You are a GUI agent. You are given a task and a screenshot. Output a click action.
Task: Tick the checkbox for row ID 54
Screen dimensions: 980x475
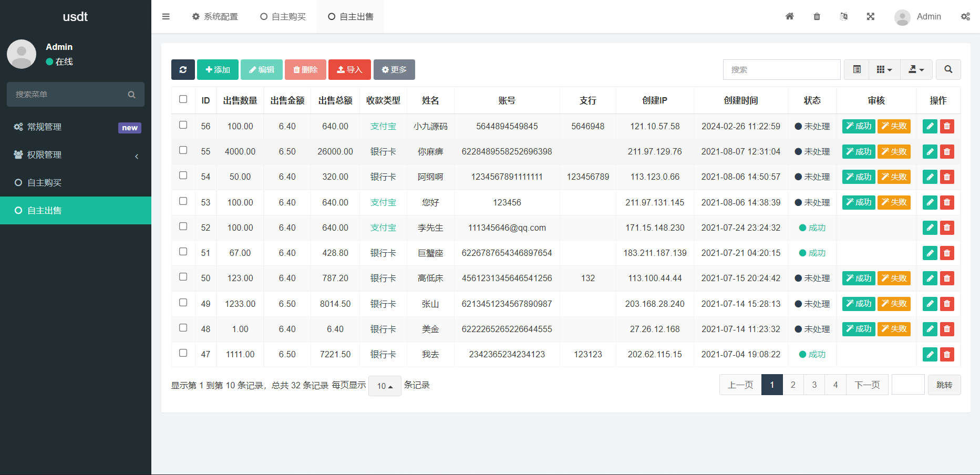click(183, 175)
